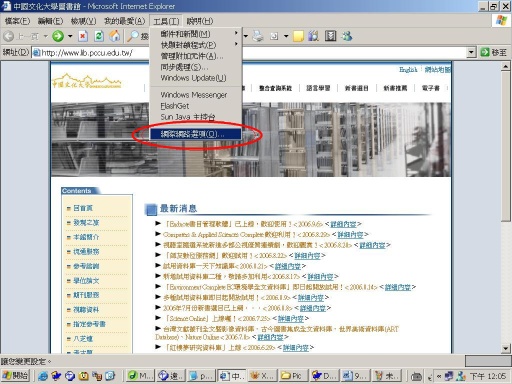Open the Forward history dropdown arrow
Viewport: 512px width, 384px height.
click(x=70, y=36)
